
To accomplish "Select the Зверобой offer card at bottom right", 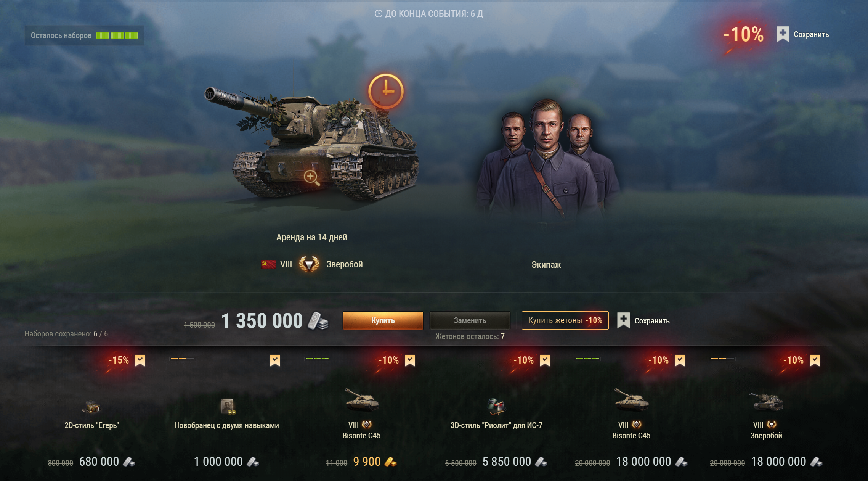I will (766, 412).
